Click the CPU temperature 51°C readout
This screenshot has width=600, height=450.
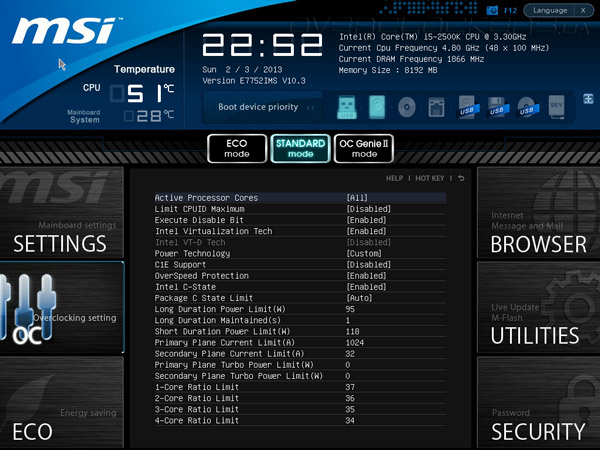click(x=142, y=93)
